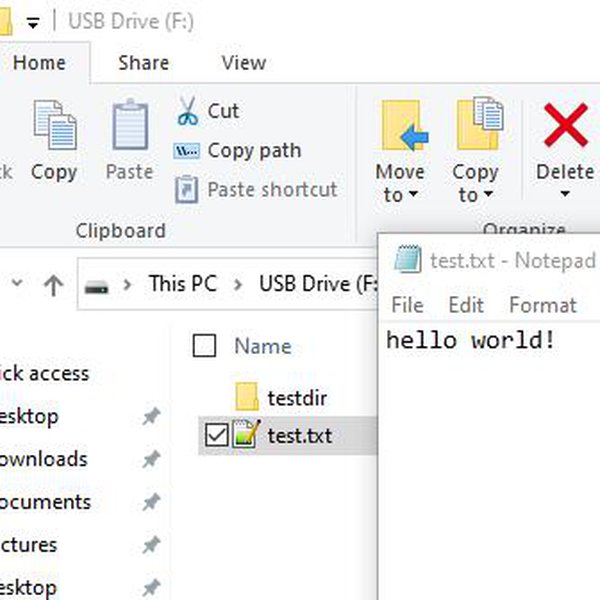Screen dimensions: 600x600
Task: Toggle the select-all checkbox beside Name
Action: 204,346
